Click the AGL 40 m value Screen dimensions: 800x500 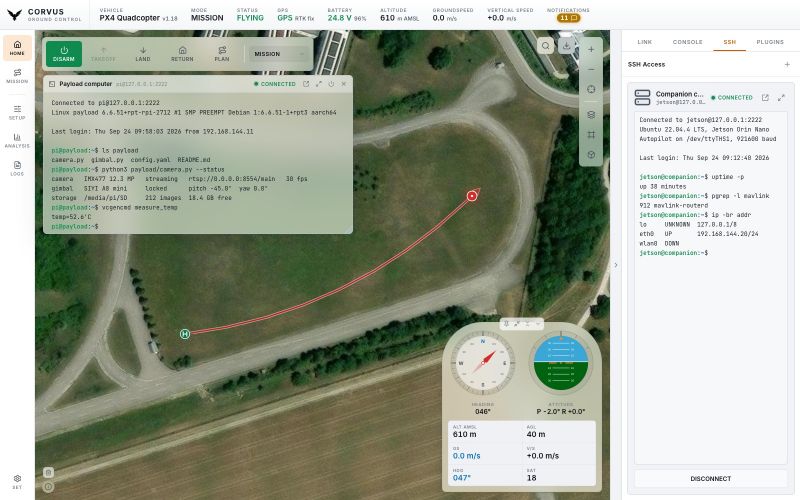point(536,434)
